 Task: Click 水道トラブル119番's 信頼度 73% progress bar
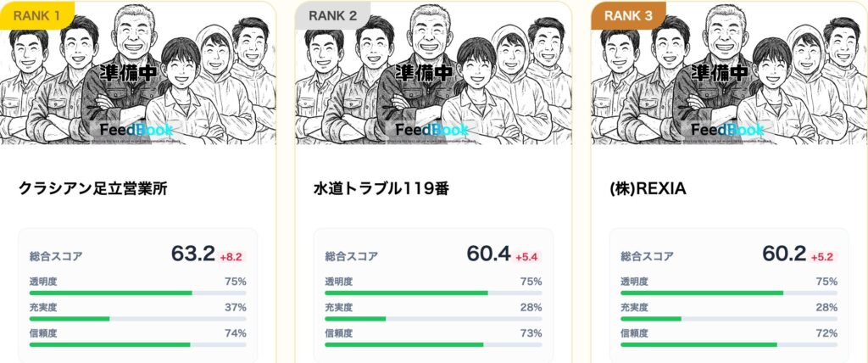(433, 344)
